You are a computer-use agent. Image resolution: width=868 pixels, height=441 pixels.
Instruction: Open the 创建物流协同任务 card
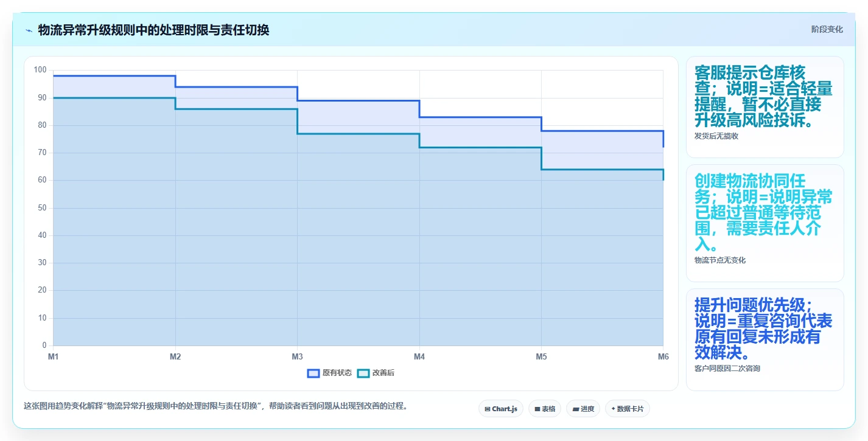(765, 223)
